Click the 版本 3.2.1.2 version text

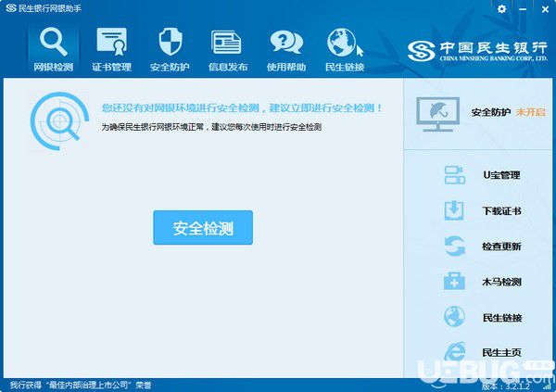[x=506, y=386]
